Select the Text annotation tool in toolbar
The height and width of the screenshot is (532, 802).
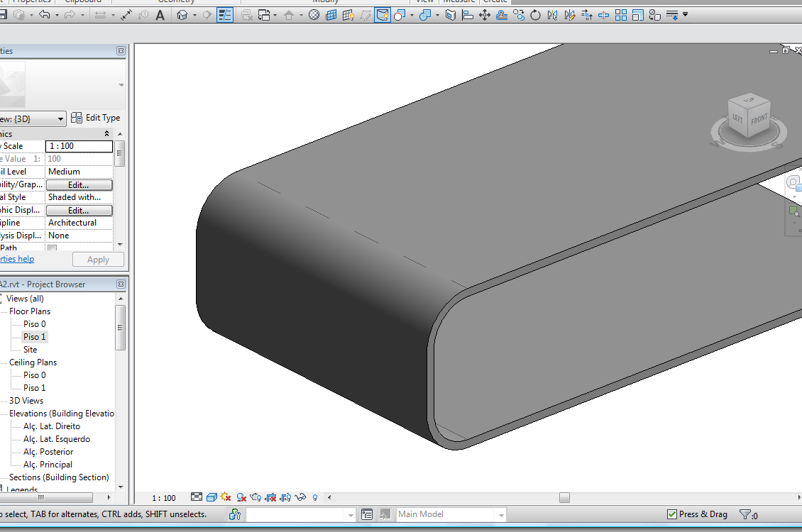(160, 15)
